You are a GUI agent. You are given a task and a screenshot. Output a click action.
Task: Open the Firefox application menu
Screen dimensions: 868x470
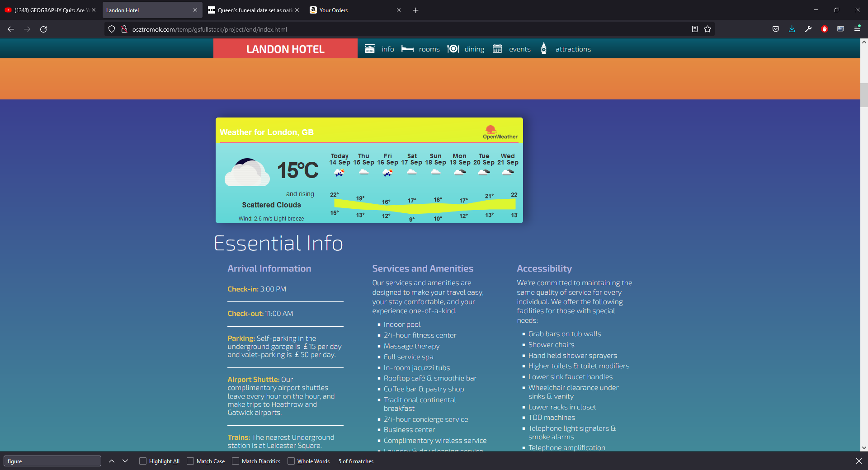point(857,29)
